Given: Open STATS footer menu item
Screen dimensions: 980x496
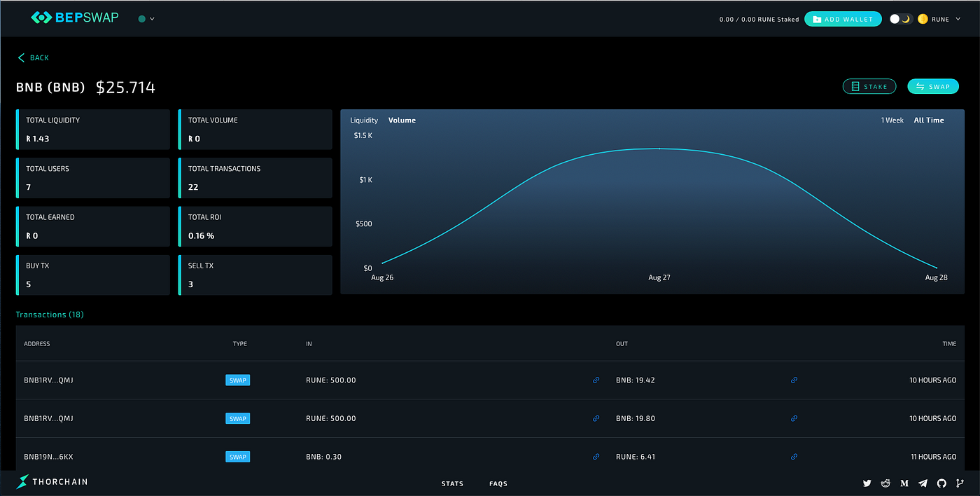Looking at the screenshot, I should point(452,483).
